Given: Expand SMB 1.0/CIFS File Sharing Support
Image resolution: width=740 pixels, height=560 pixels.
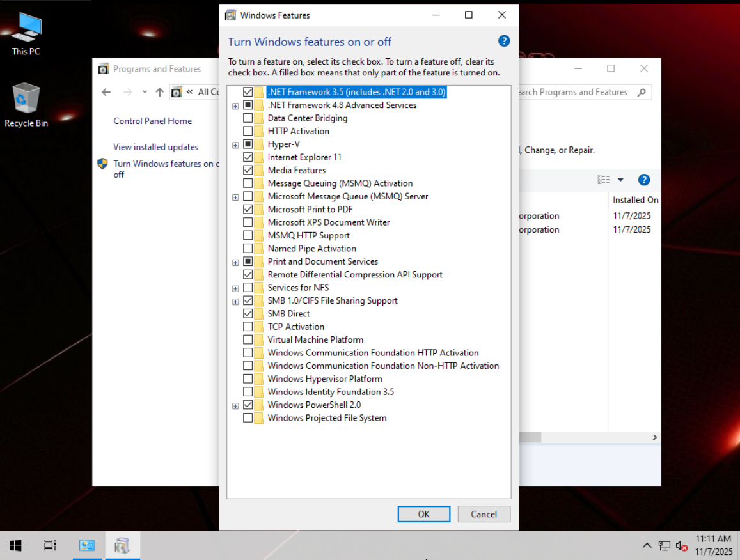Looking at the screenshot, I should click(x=235, y=301).
